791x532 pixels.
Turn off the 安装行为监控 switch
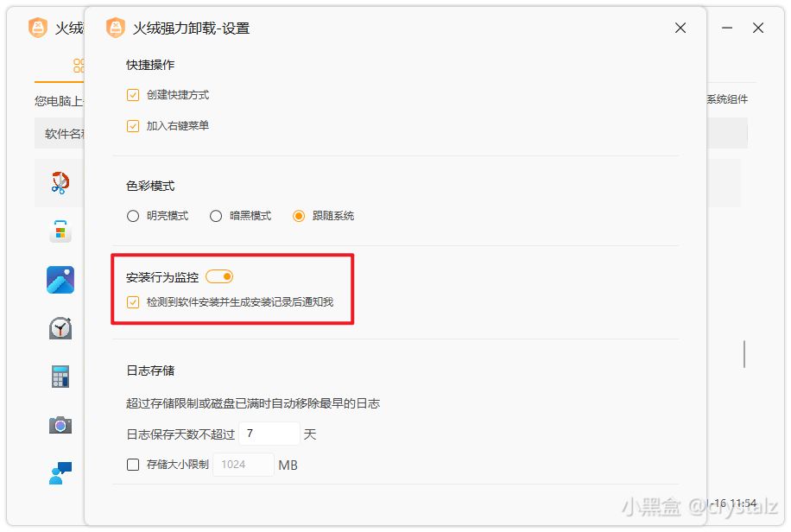pos(219,276)
